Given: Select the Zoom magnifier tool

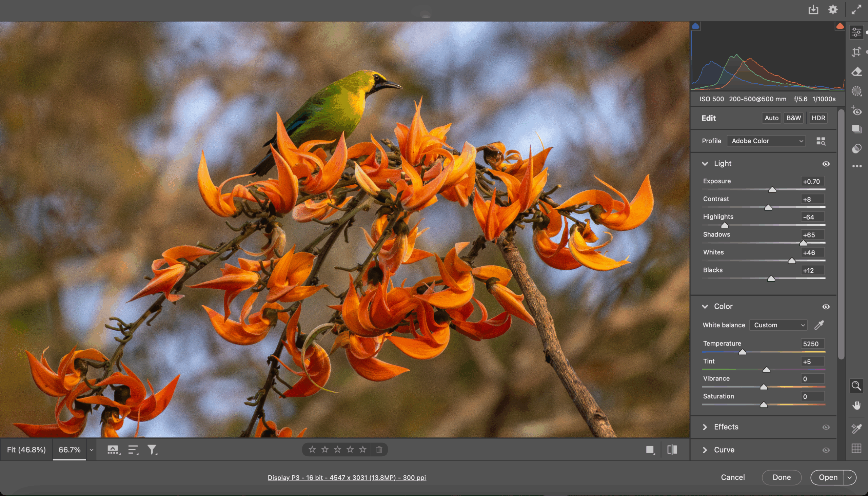Looking at the screenshot, I should pyautogui.click(x=856, y=386).
